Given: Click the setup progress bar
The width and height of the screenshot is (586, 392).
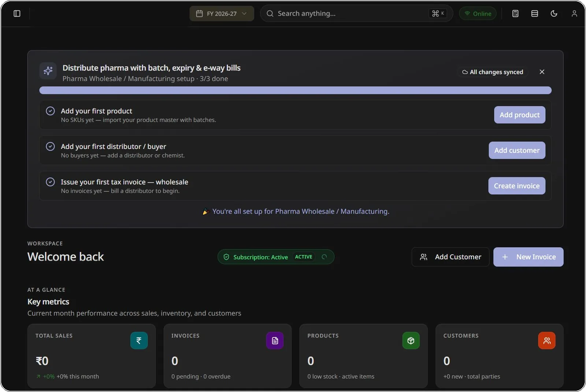Looking at the screenshot, I should pyautogui.click(x=295, y=90).
